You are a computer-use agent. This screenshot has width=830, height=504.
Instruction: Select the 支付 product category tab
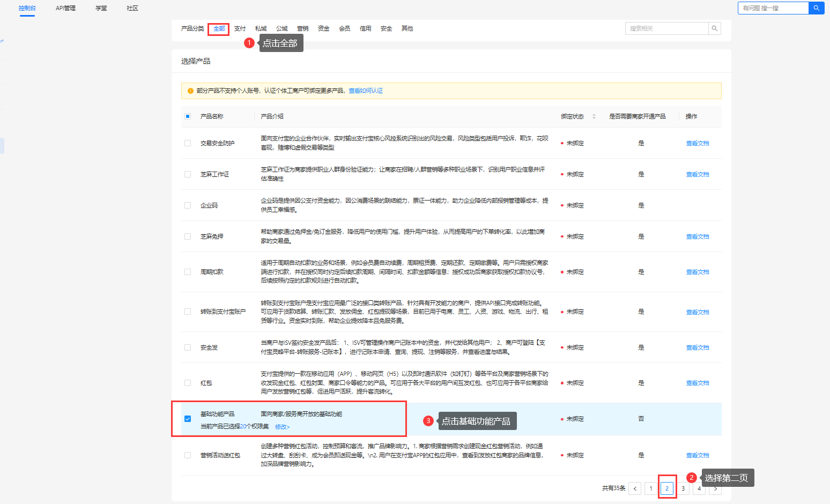click(240, 28)
